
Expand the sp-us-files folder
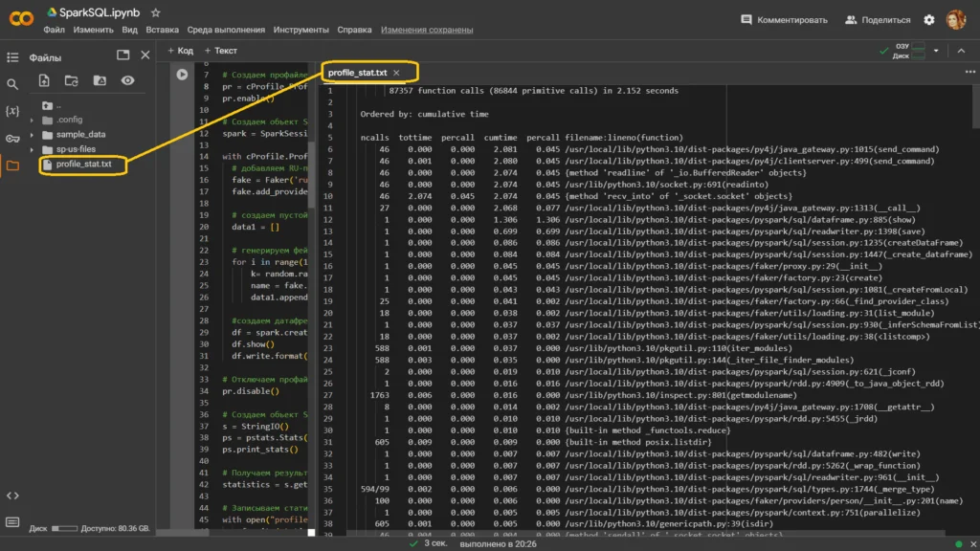tap(32, 149)
